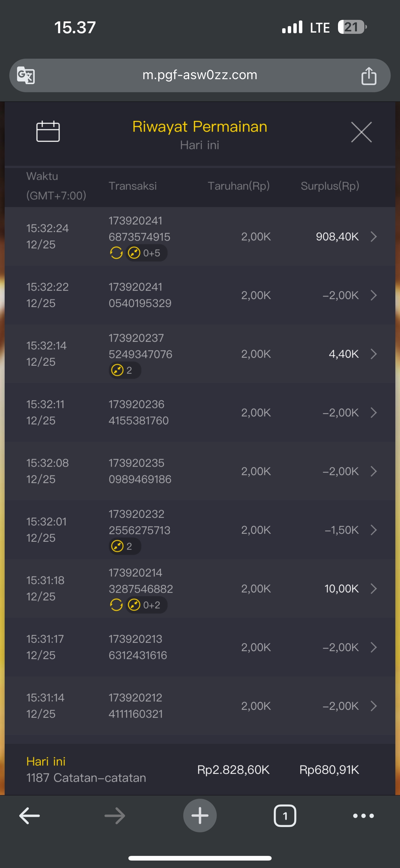Open a new tab with plus button
Viewport: 400px width, 868px height.
point(200,816)
